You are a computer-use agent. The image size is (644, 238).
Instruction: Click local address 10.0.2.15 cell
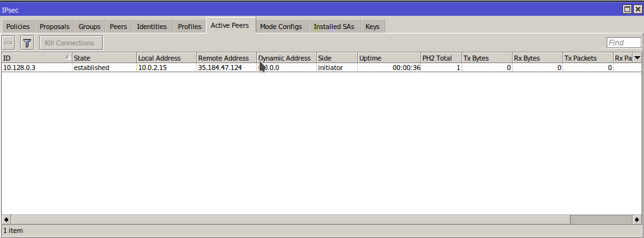167,68
